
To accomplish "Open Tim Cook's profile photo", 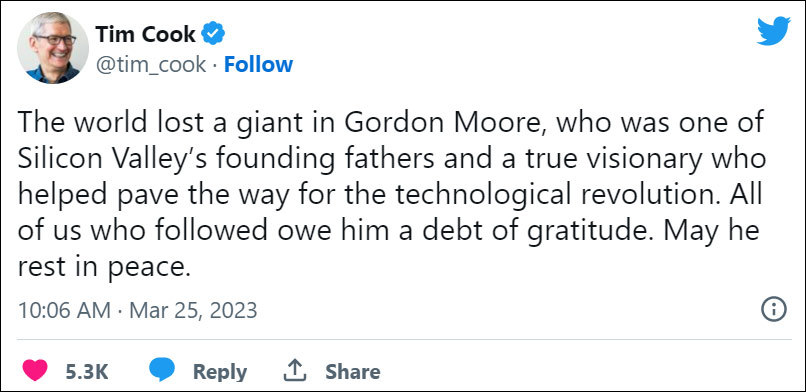I will [53, 47].
